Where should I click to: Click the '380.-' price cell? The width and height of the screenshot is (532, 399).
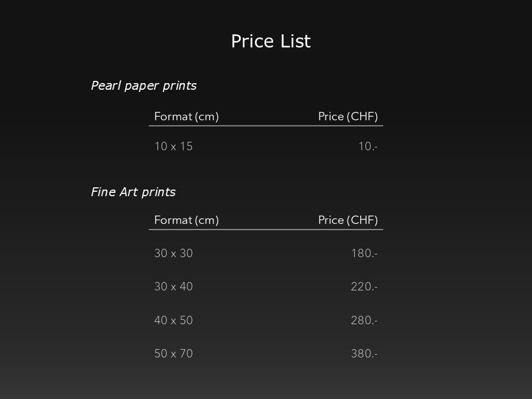(364, 354)
